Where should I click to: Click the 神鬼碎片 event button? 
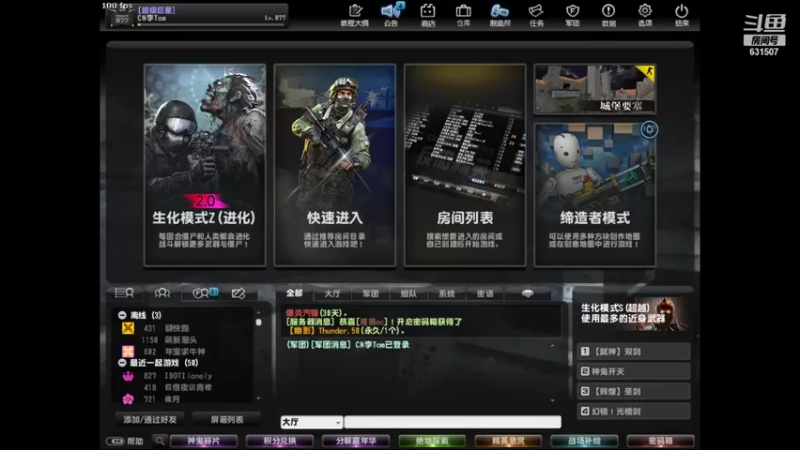tap(204, 441)
